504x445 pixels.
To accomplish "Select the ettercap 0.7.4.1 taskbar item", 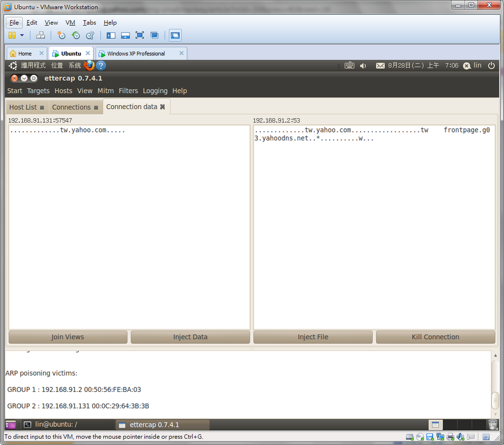I will coord(162,425).
